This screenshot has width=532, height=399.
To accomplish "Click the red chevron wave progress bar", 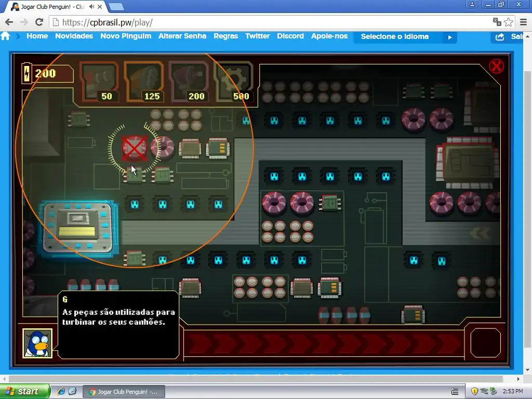I will [x=324, y=343].
